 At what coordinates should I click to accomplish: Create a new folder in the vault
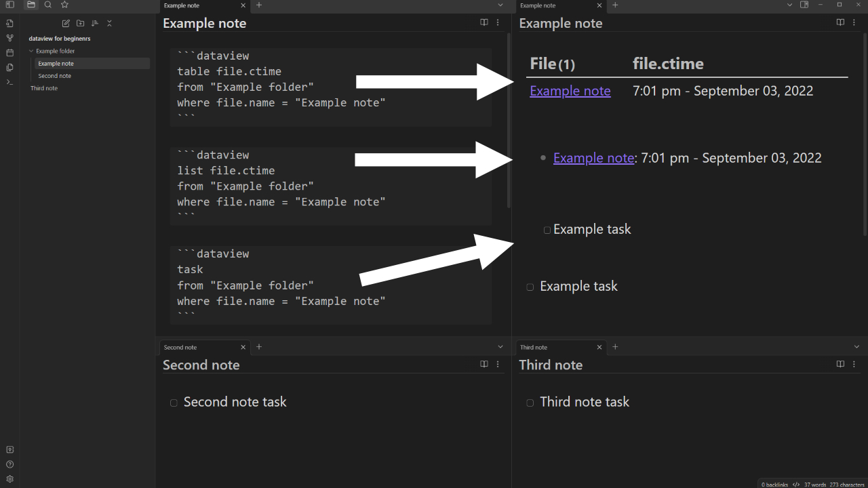(80, 23)
